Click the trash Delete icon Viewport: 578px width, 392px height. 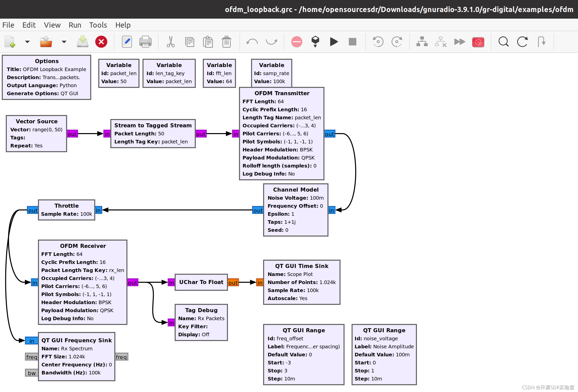[x=226, y=42]
